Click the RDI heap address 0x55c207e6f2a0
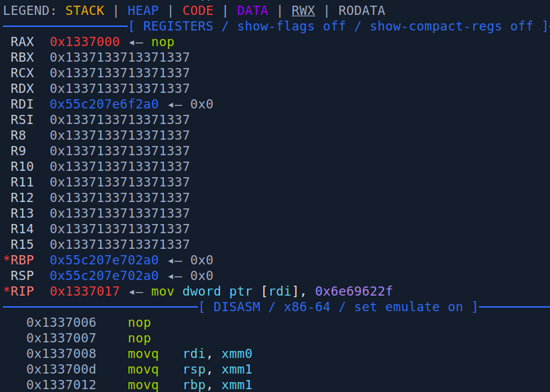This screenshot has height=392, width=550. click(x=104, y=104)
